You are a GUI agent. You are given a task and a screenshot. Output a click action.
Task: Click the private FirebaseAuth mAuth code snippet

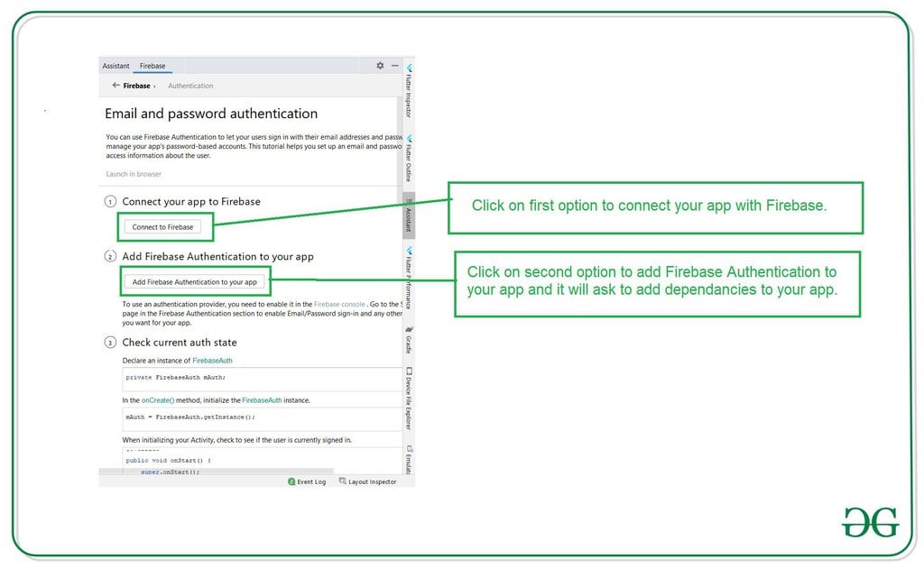tap(176, 377)
